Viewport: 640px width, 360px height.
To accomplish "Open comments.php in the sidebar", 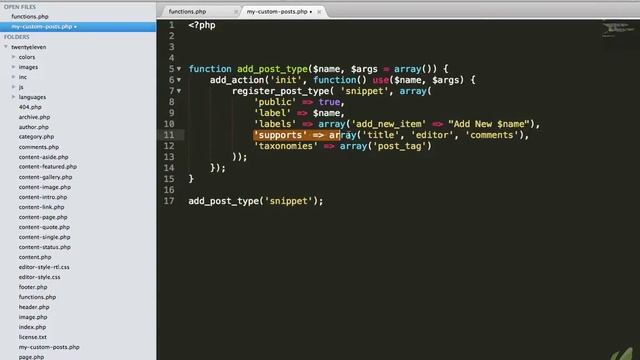I will (39, 147).
